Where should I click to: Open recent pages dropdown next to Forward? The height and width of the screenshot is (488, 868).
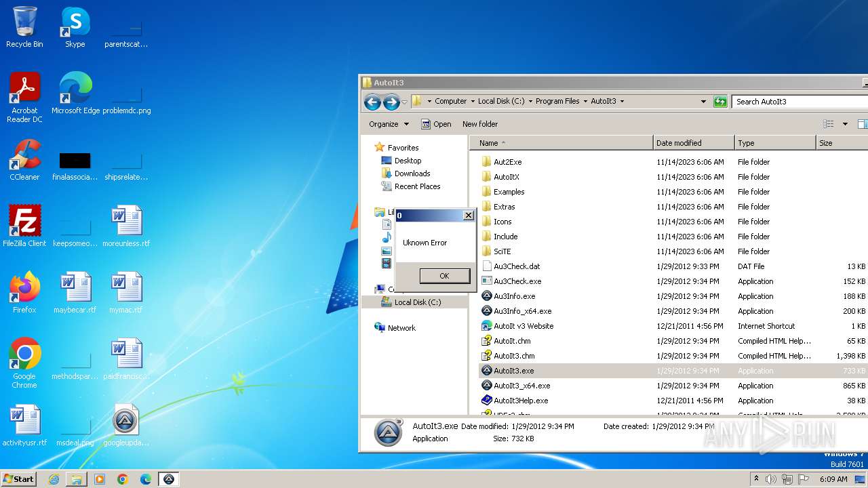coord(404,102)
